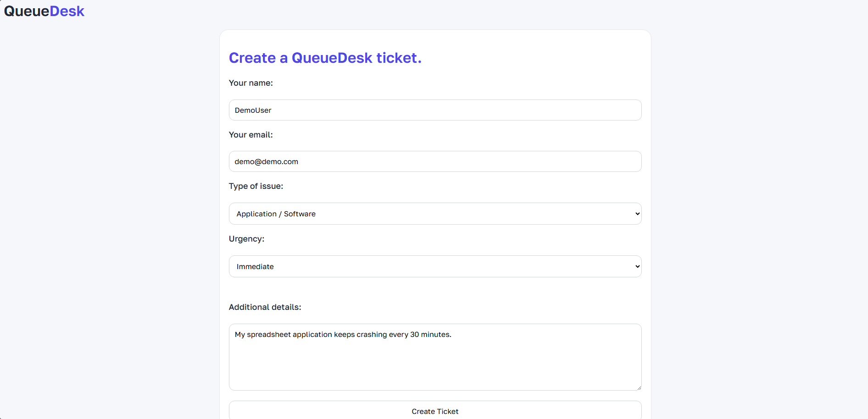Click the spreadsheet crashing description text
Screen dimensions: 868x419
[x=343, y=335]
